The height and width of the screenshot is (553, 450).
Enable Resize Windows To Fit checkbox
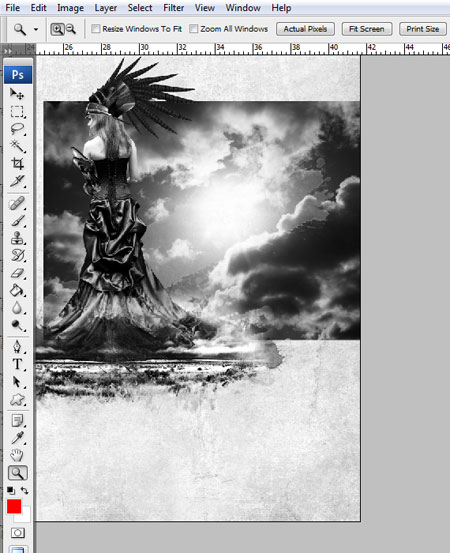point(95,29)
